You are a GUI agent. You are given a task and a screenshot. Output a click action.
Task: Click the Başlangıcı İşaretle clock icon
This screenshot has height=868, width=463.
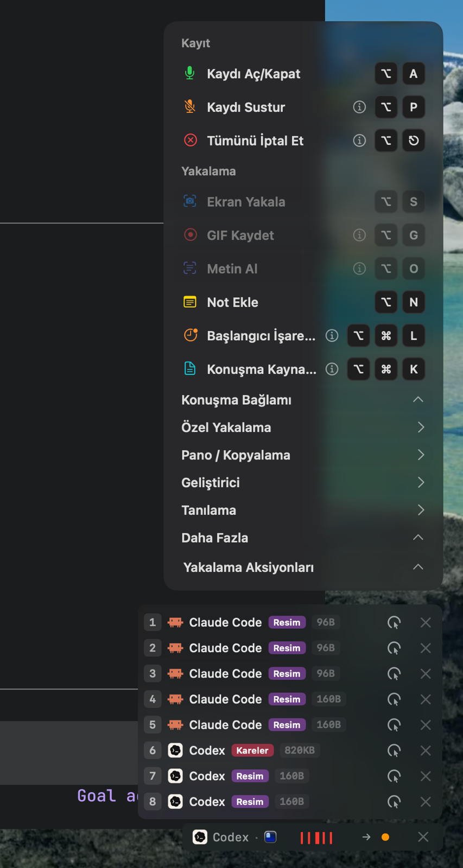[x=191, y=335]
